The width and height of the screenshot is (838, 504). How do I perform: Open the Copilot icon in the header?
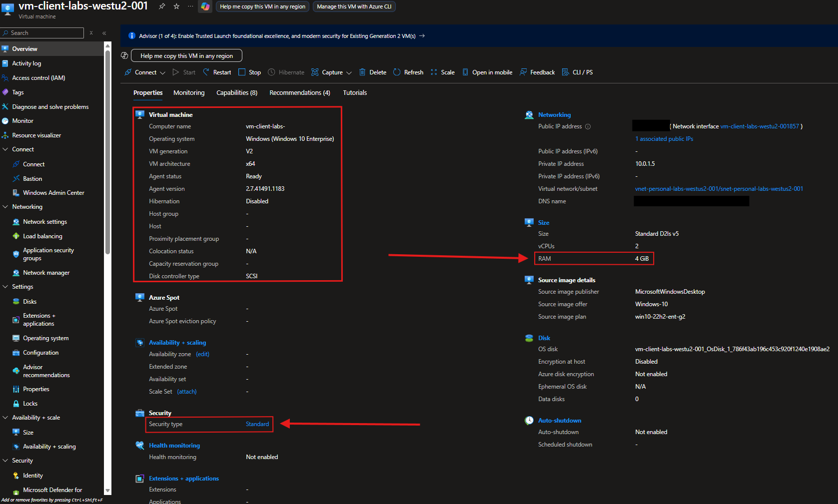point(205,6)
